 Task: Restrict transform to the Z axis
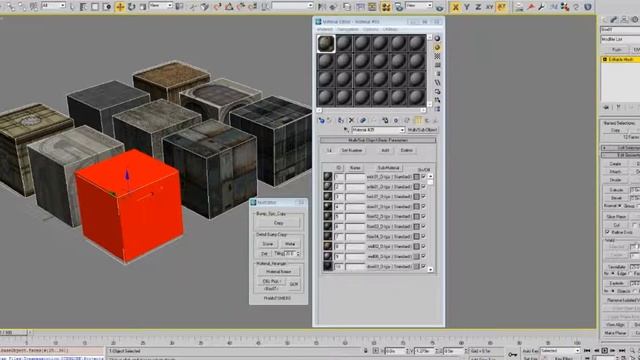click(478, 7)
